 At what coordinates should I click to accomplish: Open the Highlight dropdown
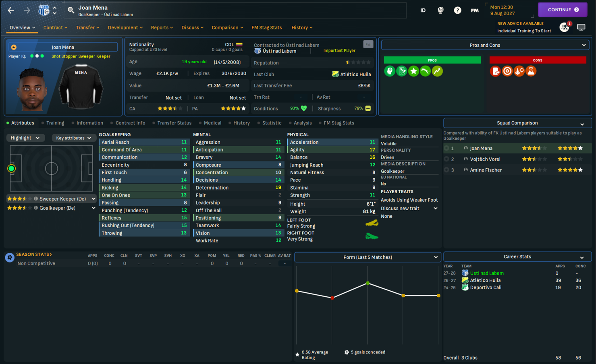(x=25, y=138)
